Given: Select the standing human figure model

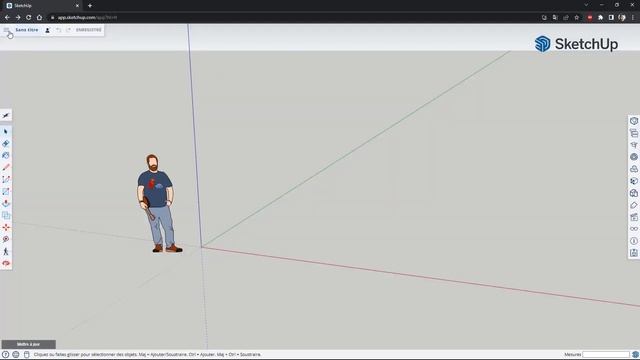Looking at the screenshot, I should [x=159, y=203].
